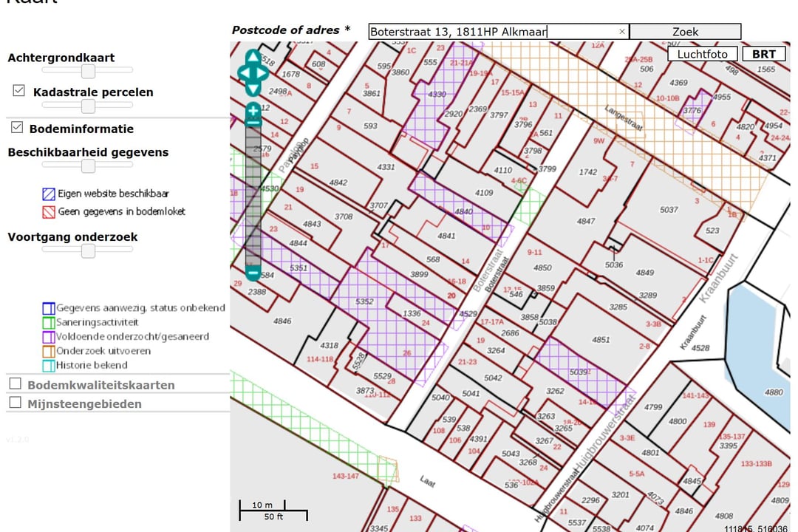Select parcel 3285 on the map
The width and height of the screenshot is (798, 532).
click(618, 307)
